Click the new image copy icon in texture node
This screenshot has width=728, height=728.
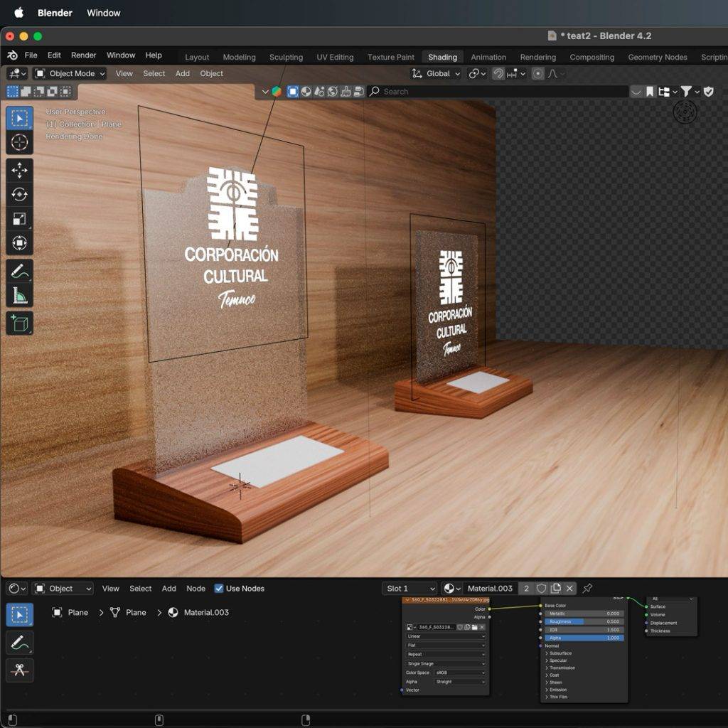click(467, 627)
